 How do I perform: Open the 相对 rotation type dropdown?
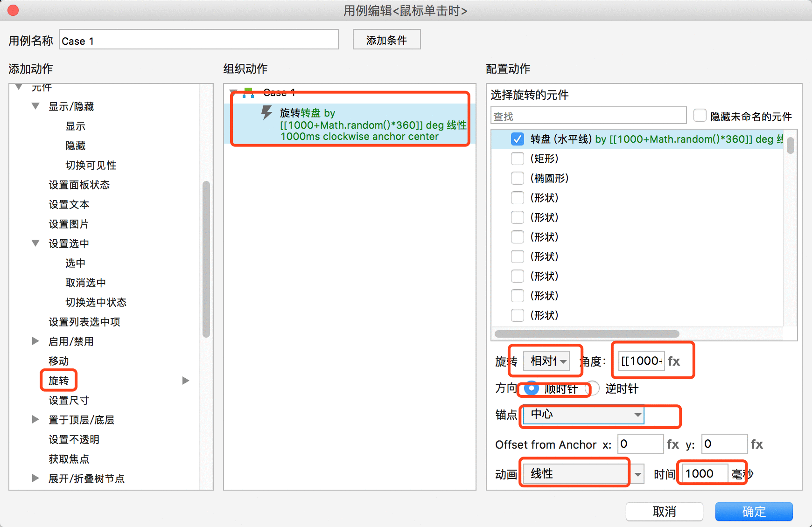546,361
